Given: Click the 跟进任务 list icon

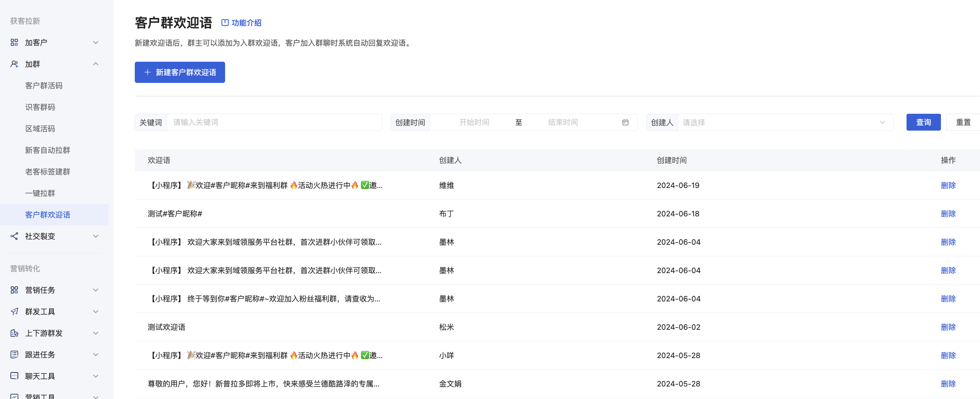Looking at the screenshot, I should pos(14,355).
